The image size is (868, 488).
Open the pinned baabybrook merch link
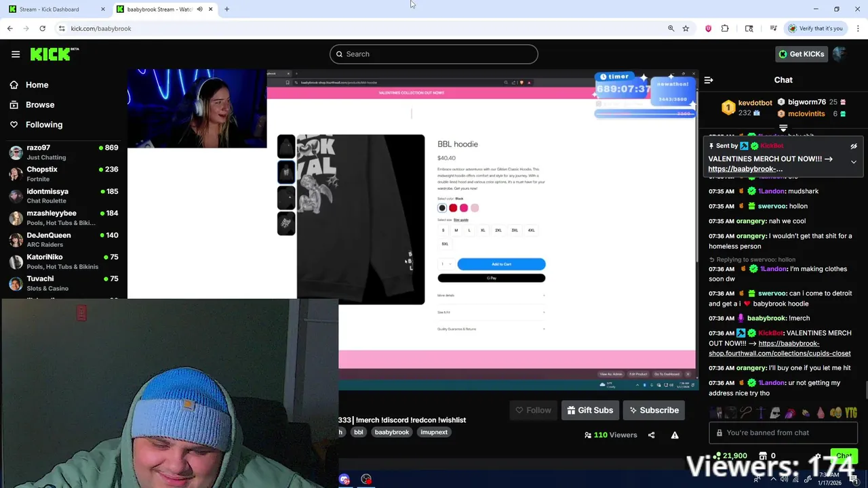[x=745, y=169]
